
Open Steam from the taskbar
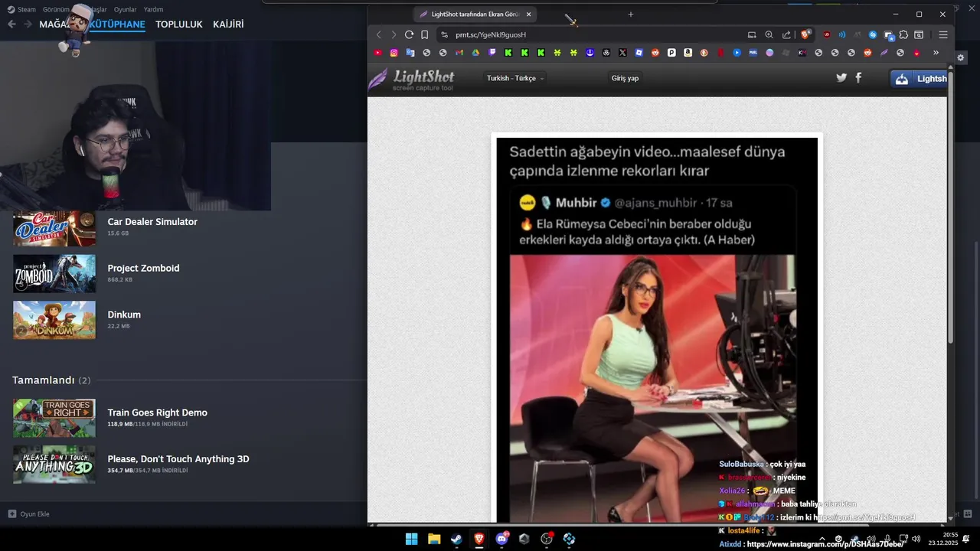click(x=456, y=539)
